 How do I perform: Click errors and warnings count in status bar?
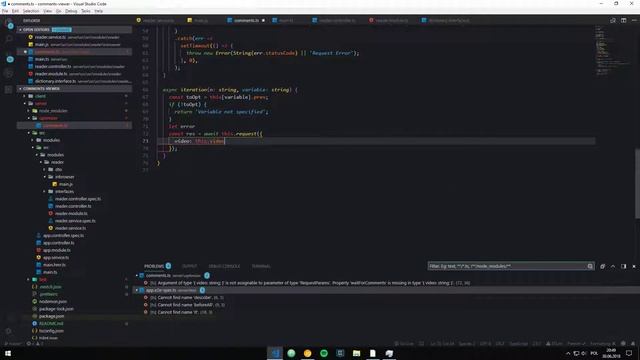click(35, 344)
